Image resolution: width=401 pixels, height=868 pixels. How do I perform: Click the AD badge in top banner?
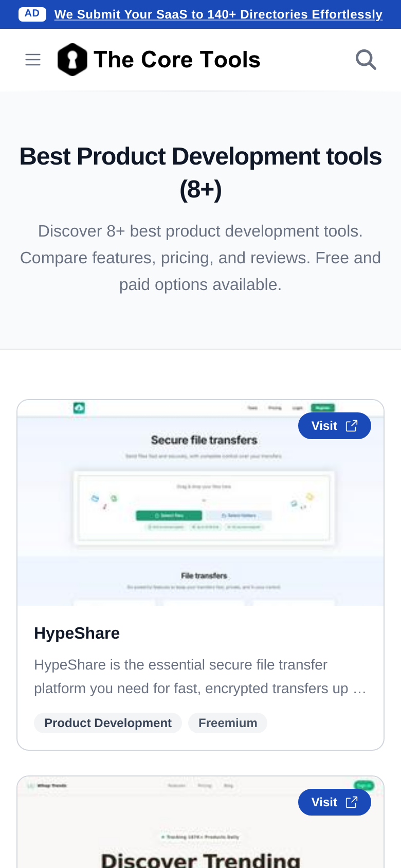[32, 14]
